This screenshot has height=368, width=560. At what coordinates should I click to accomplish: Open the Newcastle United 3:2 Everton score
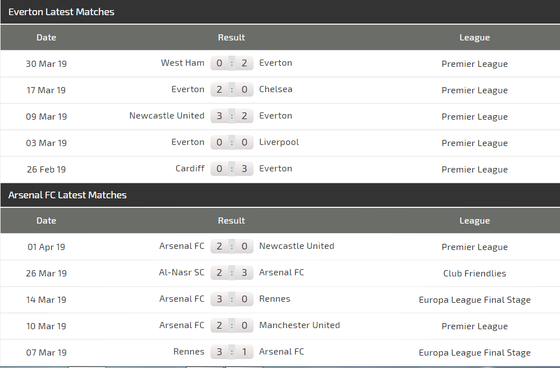click(x=231, y=116)
